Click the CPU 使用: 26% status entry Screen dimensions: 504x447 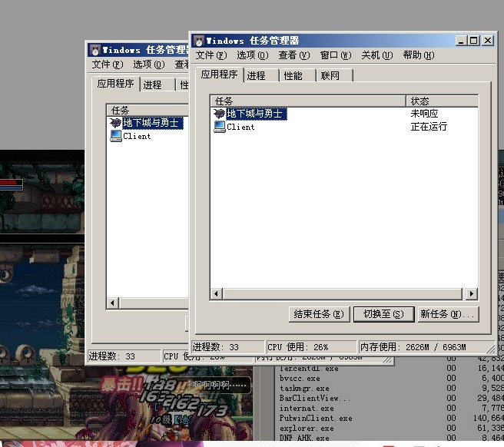[311, 347]
